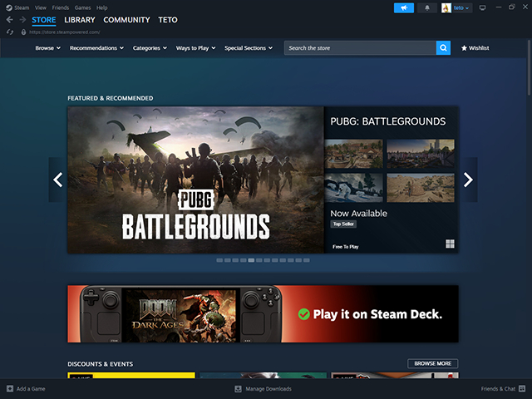Open the COMMUNITY tab
The width and height of the screenshot is (532, 399).
click(x=126, y=20)
